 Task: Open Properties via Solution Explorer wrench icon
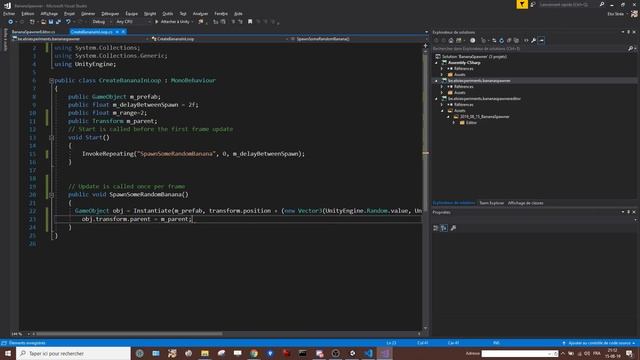pyautogui.click(x=533, y=40)
